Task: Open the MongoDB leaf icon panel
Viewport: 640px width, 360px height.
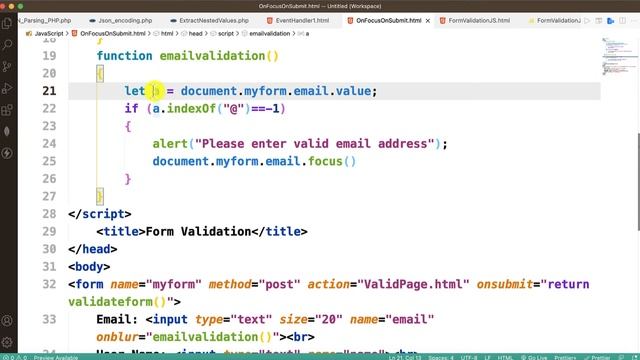Action: point(7,131)
